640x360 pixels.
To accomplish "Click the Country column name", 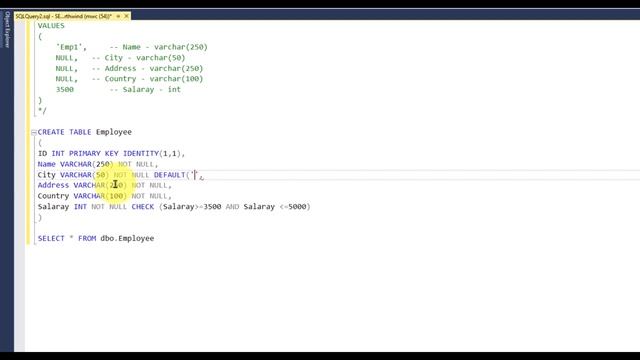I will (53, 196).
